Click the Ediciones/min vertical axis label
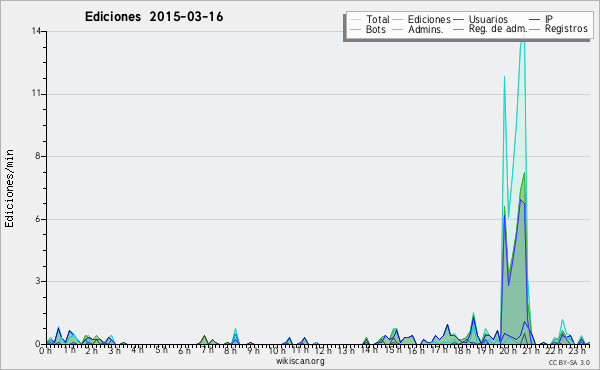This screenshot has height=370, width=600. pos(9,188)
